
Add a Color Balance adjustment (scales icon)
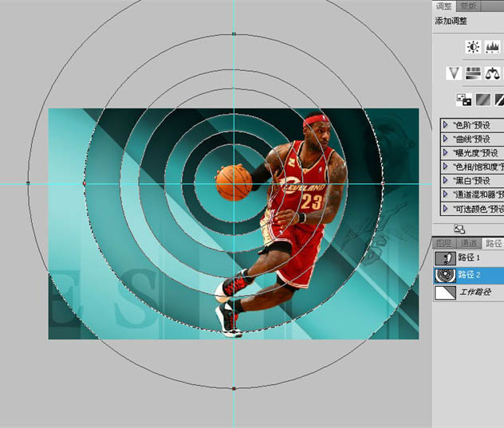point(493,73)
